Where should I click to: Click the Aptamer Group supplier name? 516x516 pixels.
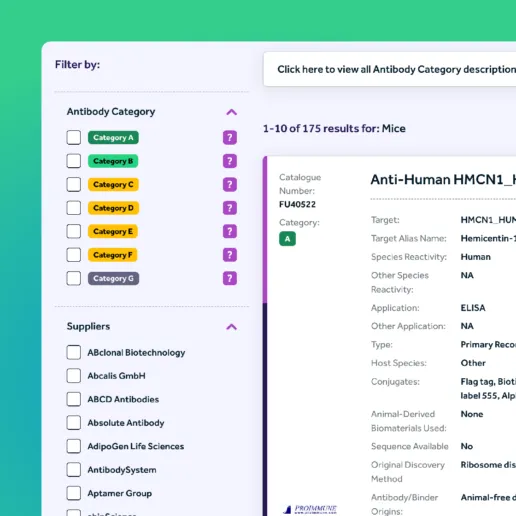pyautogui.click(x=120, y=493)
